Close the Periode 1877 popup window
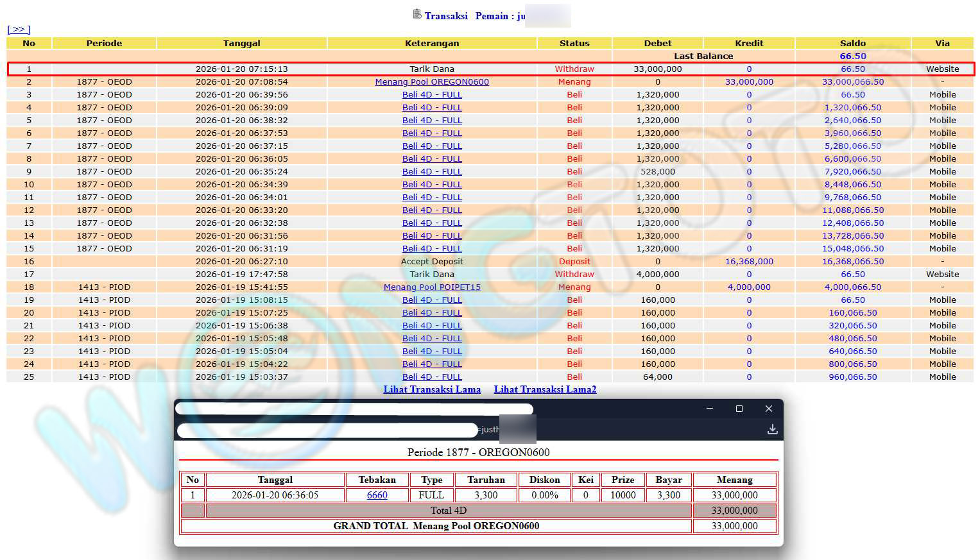980x560 pixels. pyautogui.click(x=769, y=409)
